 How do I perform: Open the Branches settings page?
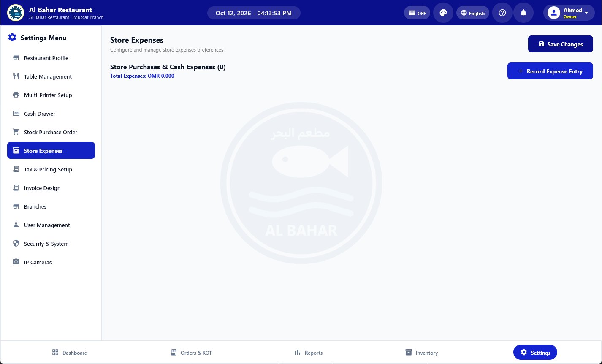(51, 206)
